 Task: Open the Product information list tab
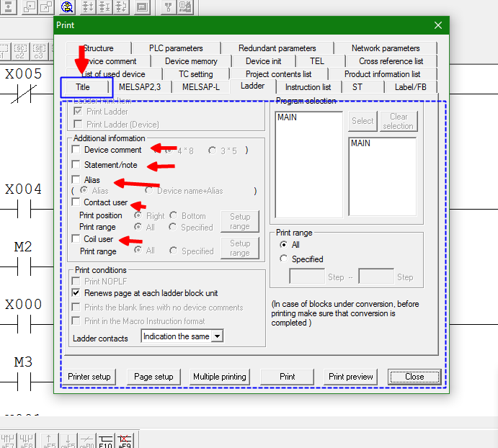coord(383,74)
